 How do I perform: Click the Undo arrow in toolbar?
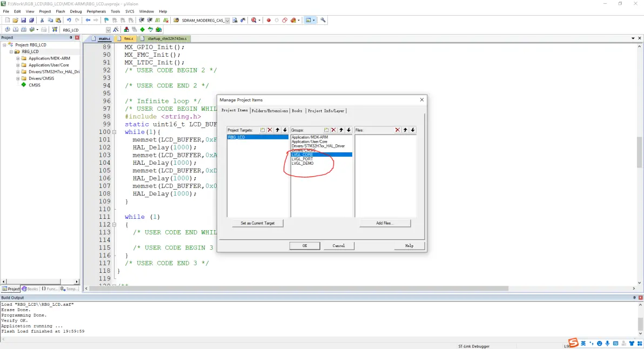point(69,20)
